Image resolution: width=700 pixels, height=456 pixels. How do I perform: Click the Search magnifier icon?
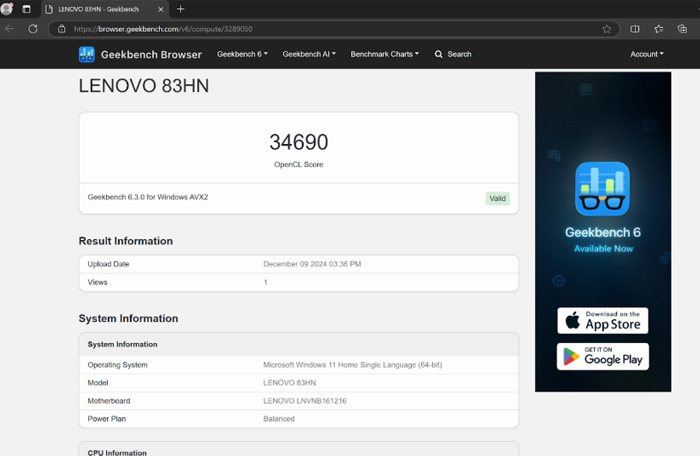click(438, 54)
